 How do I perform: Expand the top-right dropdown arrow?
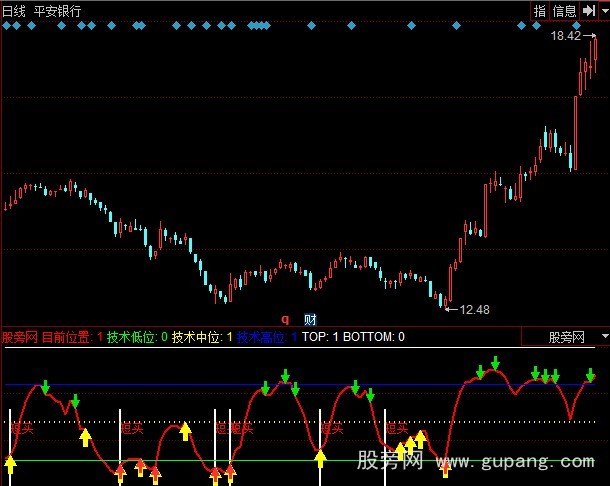[x=602, y=11]
